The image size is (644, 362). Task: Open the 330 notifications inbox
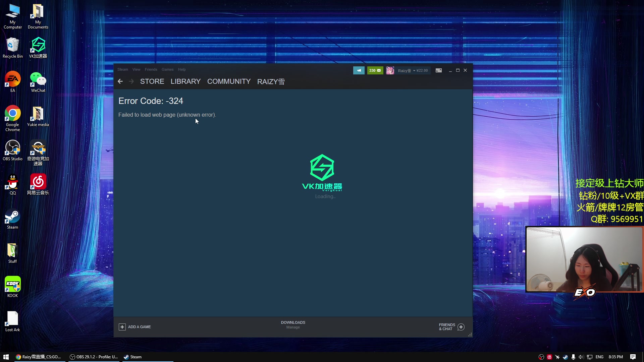click(375, 70)
